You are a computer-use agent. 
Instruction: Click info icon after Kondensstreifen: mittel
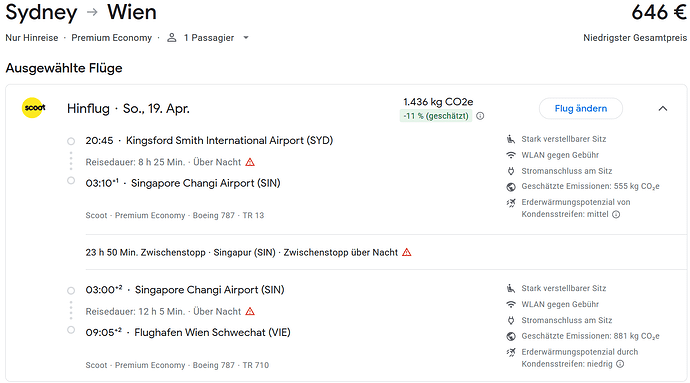[616, 214]
